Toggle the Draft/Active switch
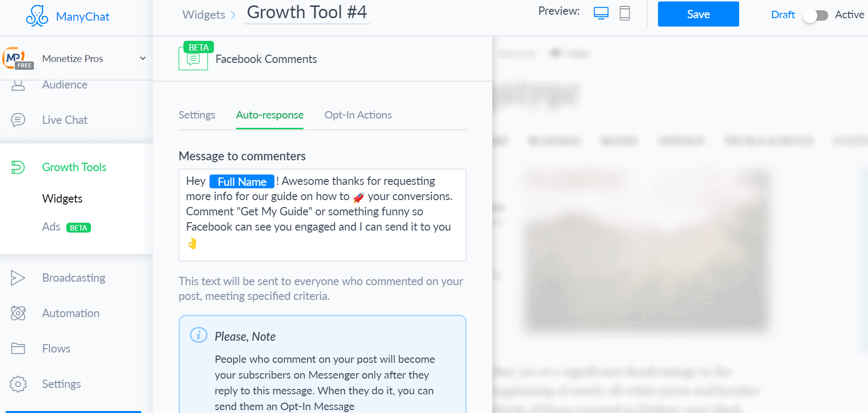This screenshot has width=868, height=413. tap(815, 15)
